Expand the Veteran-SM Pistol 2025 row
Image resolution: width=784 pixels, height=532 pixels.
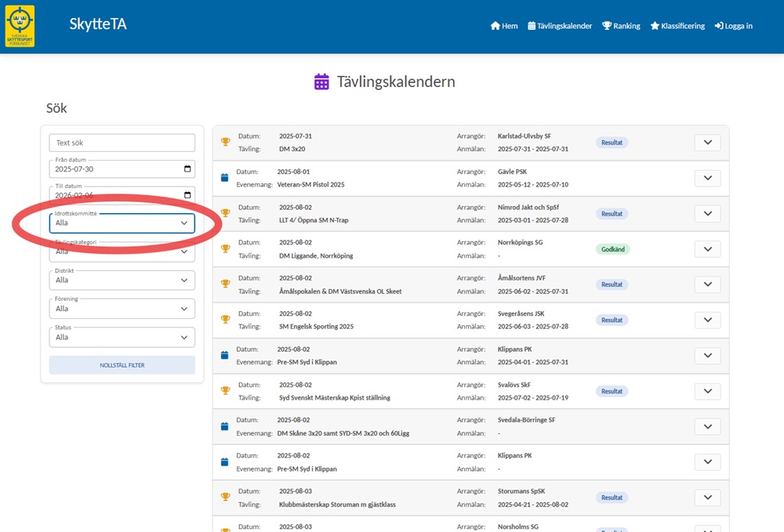pyautogui.click(x=707, y=178)
